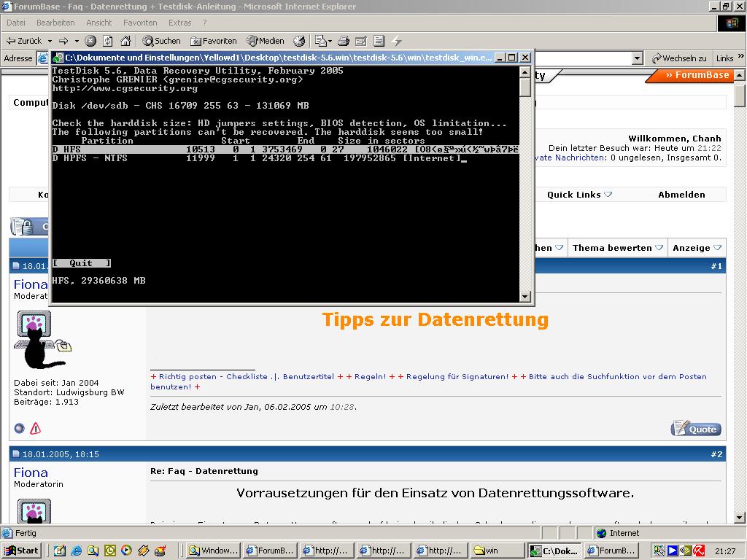
Task: Print the page with the printer icon
Action: (344, 41)
